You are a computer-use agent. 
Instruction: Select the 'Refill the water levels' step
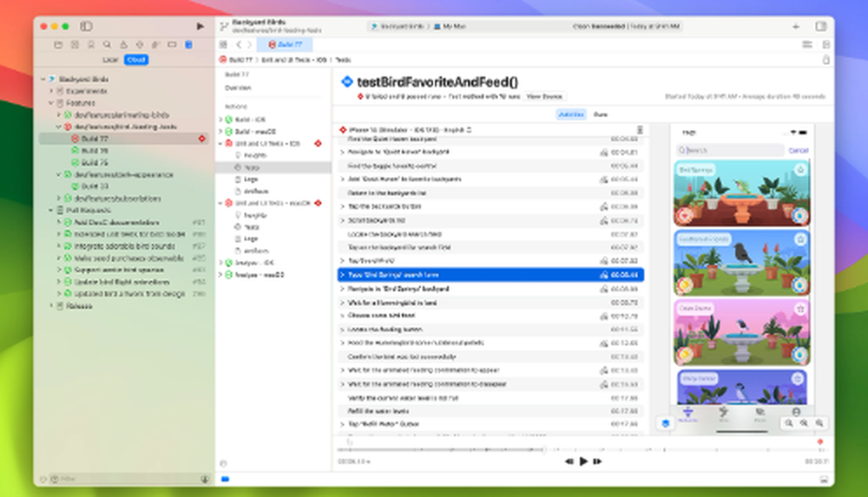(x=490, y=411)
